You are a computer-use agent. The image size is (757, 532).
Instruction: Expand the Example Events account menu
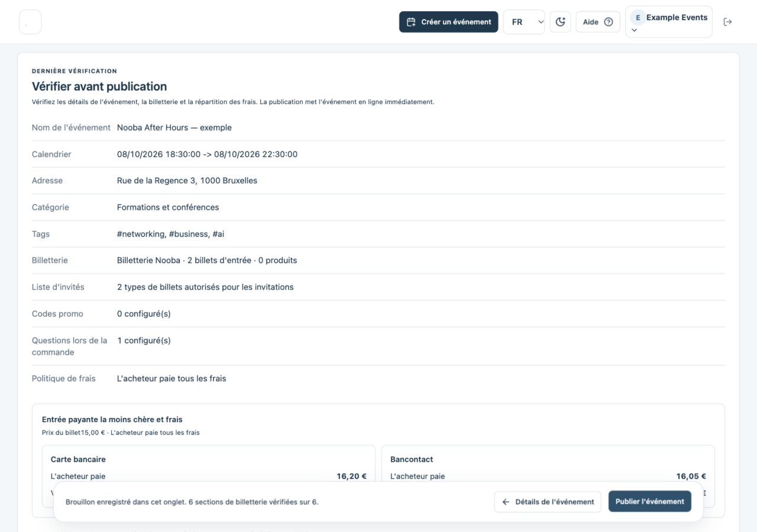669,22
